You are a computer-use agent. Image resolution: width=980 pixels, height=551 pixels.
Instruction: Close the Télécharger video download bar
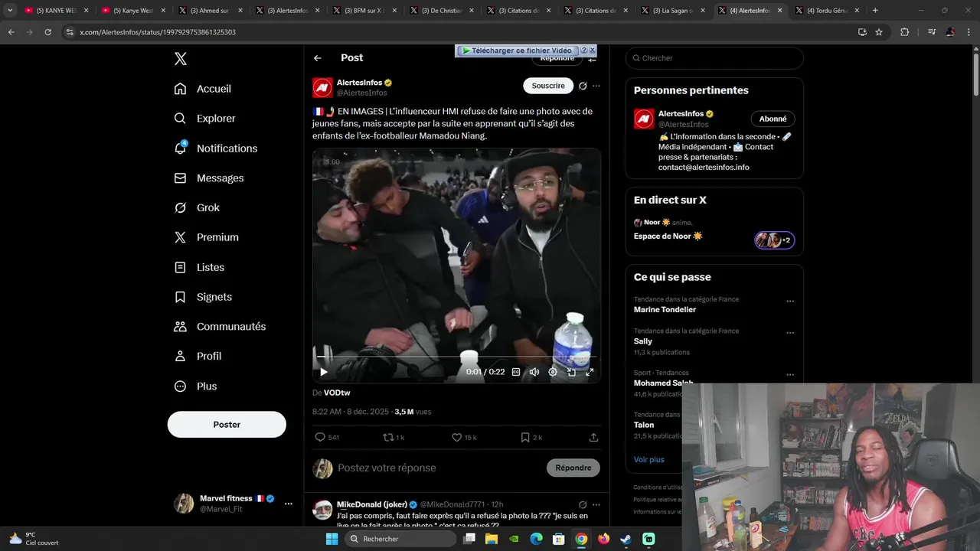click(x=592, y=50)
